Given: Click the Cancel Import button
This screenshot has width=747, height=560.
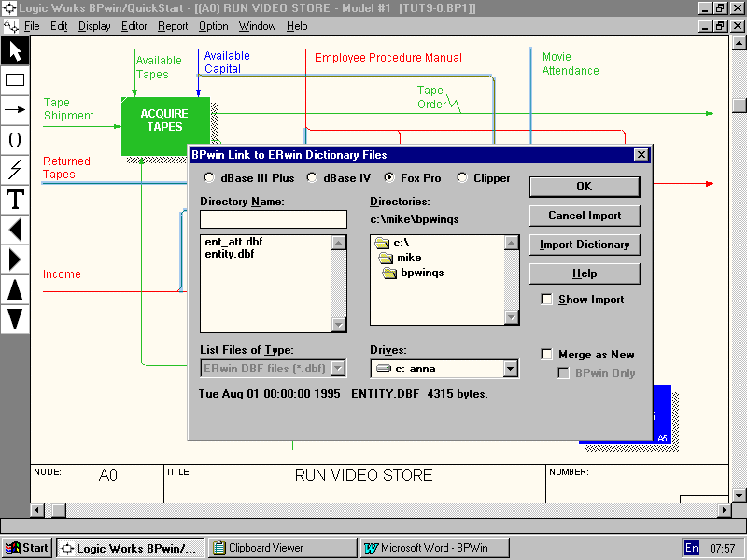Looking at the screenshot, I should coord(585,216).
